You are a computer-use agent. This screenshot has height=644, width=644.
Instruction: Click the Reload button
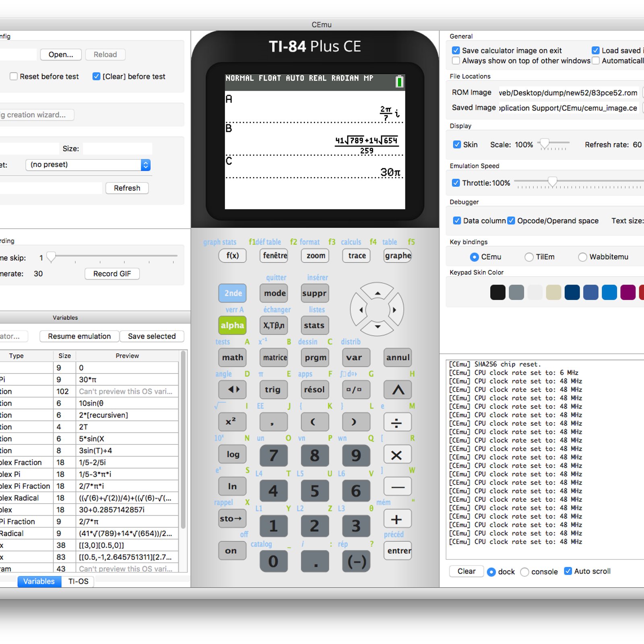click(105, 55)
